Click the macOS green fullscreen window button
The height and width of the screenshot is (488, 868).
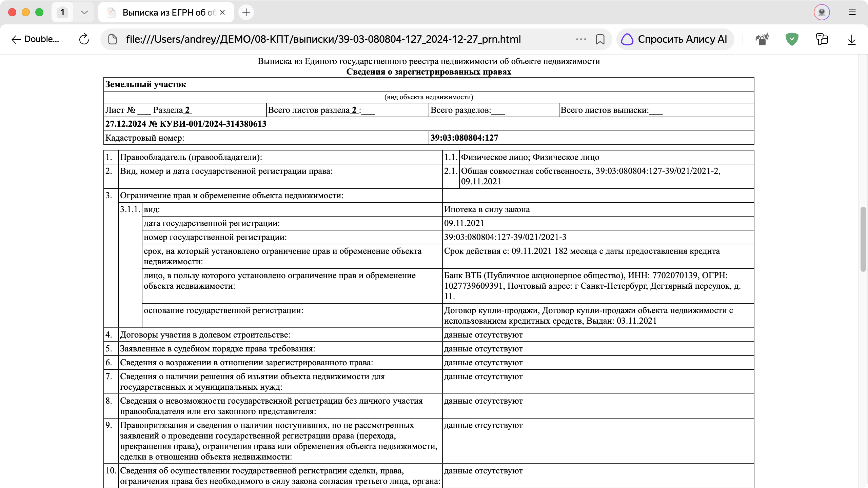tap(39, 12)
